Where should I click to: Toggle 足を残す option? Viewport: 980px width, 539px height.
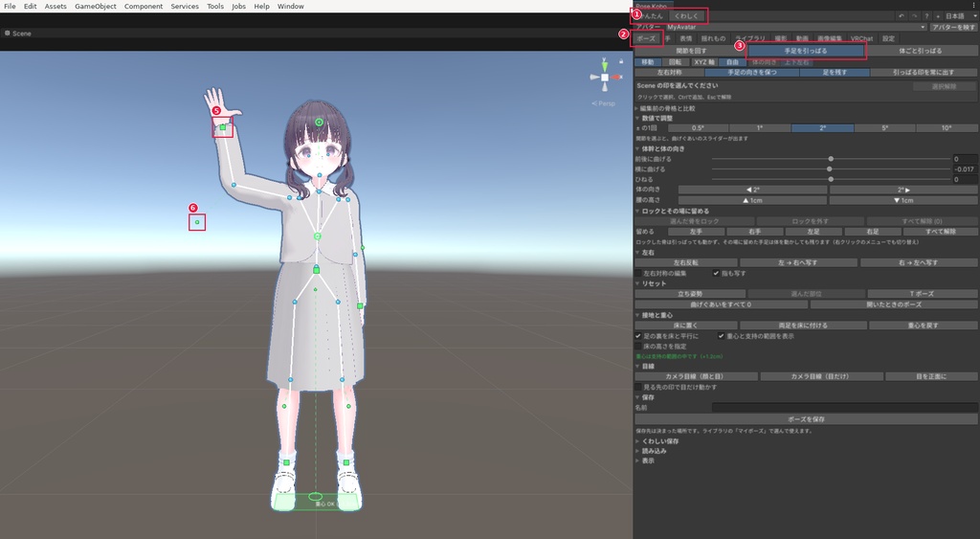tap(835, 73)
